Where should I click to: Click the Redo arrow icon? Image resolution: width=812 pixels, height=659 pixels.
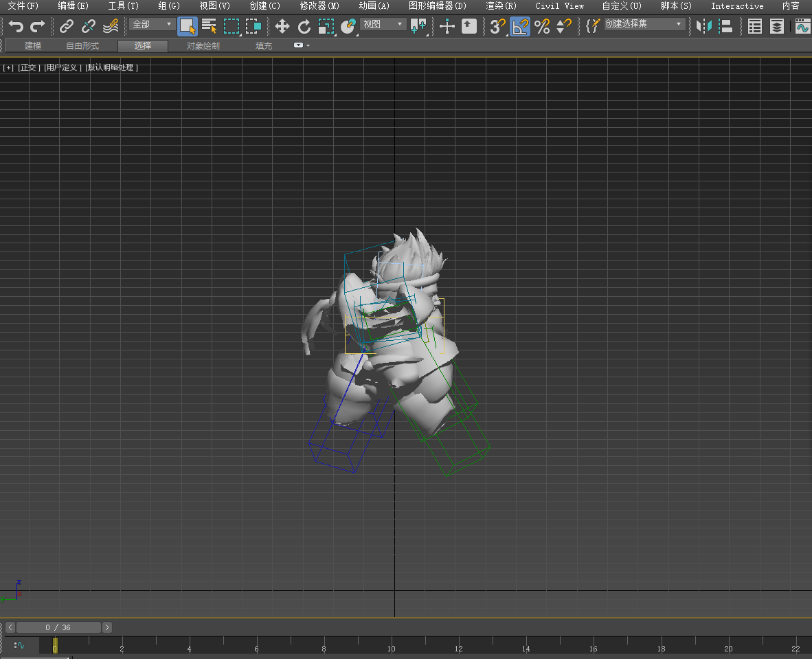38,26
